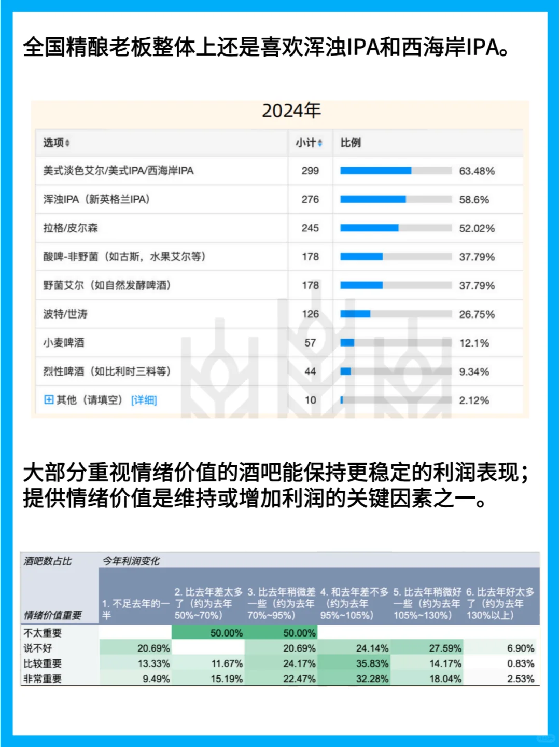
Task: Click the 12.1% progress bar for 小麦啤酒
Action: pos(396,342)
